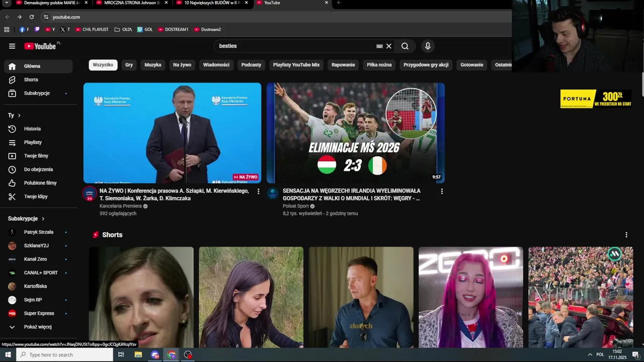644x362 pixels.
Task: Open the Short with man in blue shirt
Action: (361, 297)
